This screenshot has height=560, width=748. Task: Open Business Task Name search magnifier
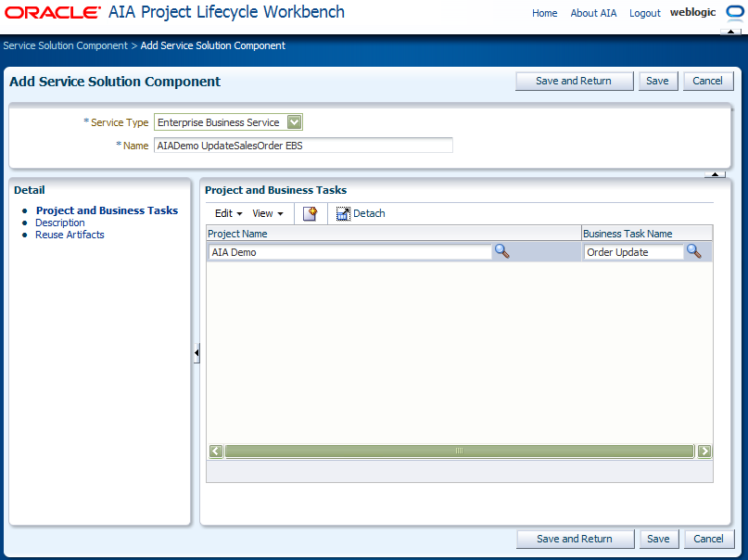693,251
